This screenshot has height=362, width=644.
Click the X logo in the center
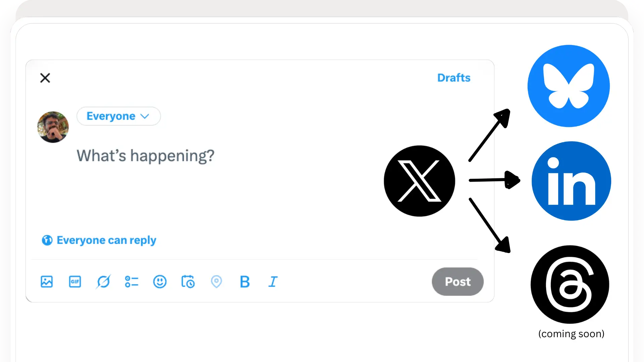click(419, 181)
